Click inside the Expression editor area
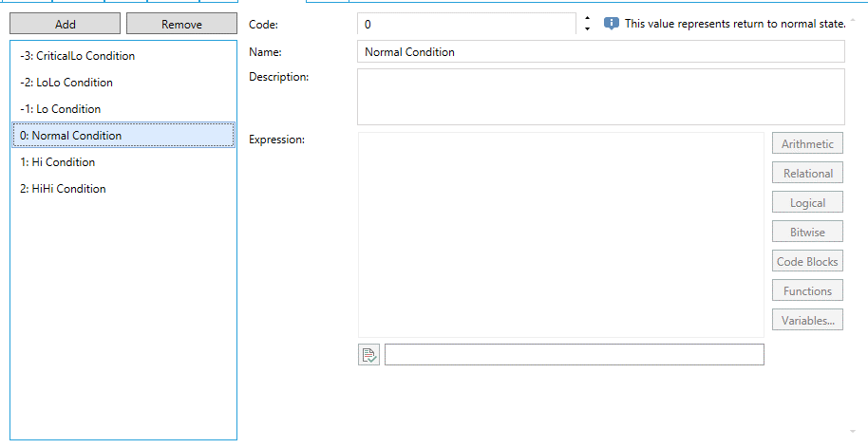The width and height of the screenshot is (868, 448). [560, 234]
